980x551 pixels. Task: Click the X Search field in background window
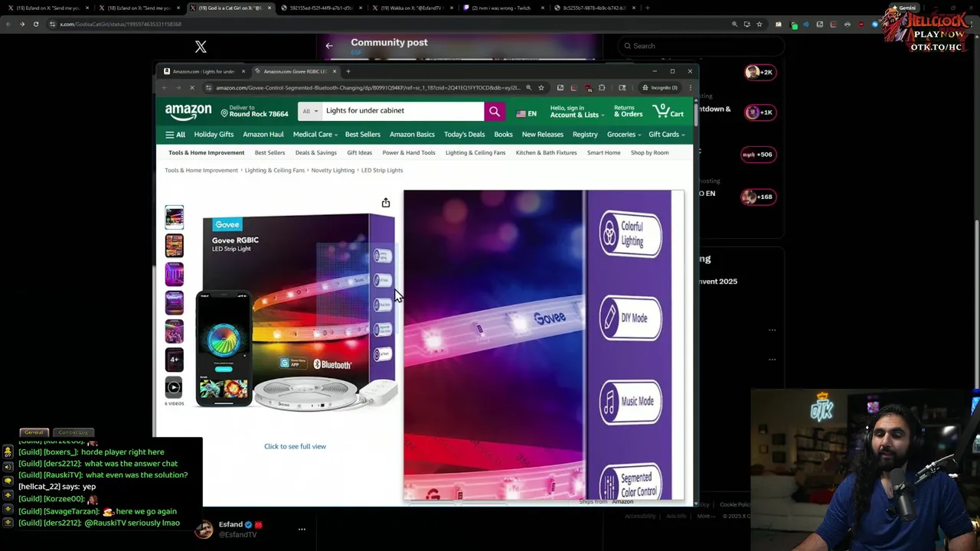point(701,46)
